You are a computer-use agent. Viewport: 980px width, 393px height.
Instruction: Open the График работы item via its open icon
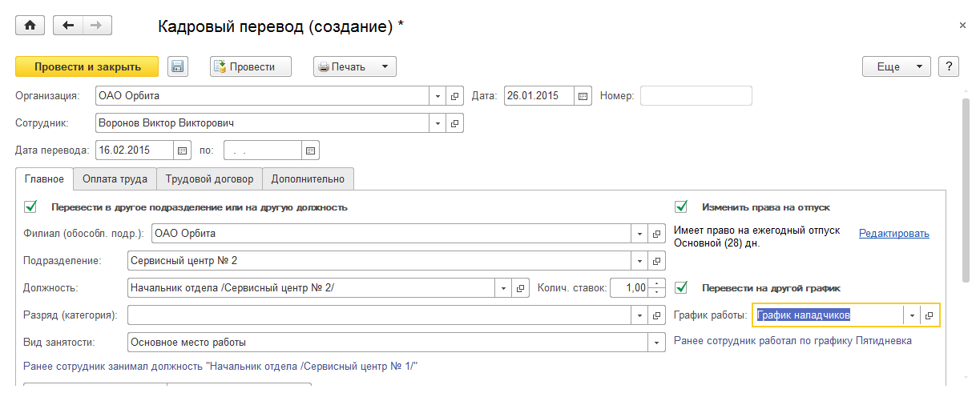click(x=930, y=315)
